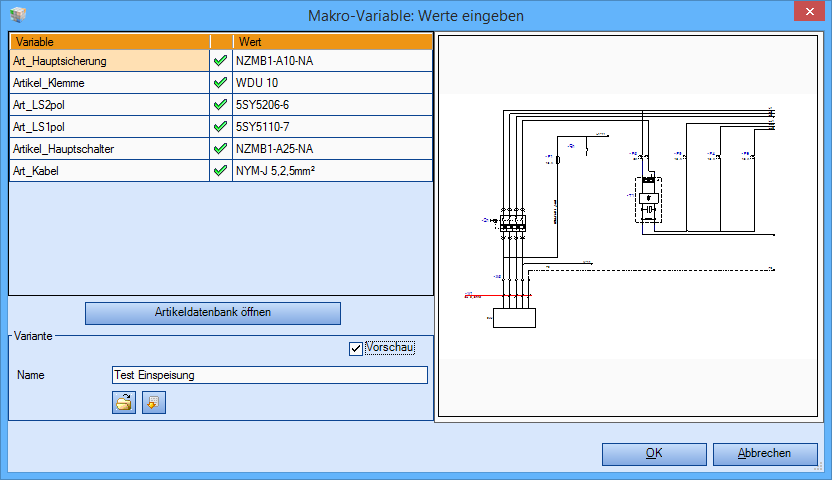832x480 pixels.
Task: Open the Artikeldatenbank öffnen button
Action: tap(213, 313)
